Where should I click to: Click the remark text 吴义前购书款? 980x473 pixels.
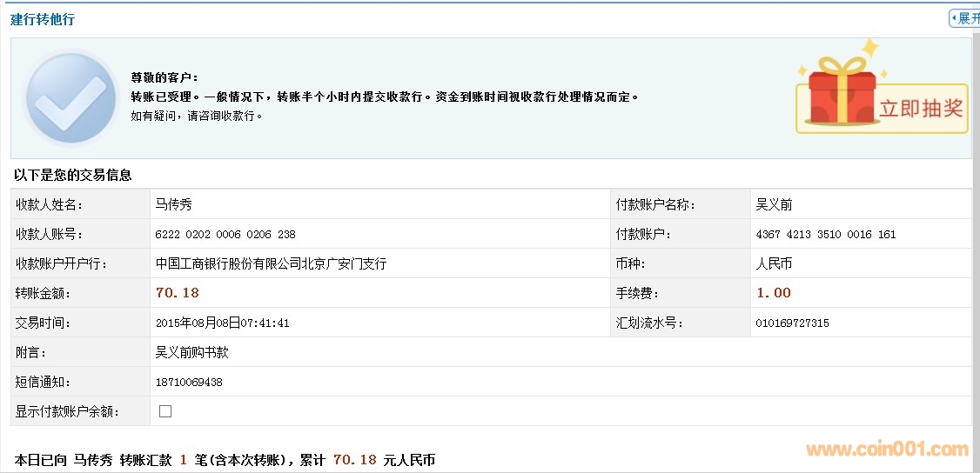pos(191,352)
